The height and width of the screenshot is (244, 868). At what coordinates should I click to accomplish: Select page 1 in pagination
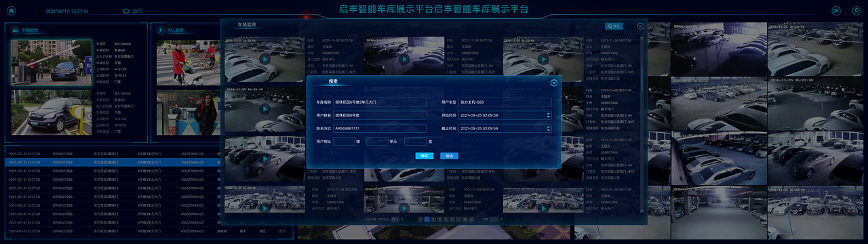click(x=427, y=220)
